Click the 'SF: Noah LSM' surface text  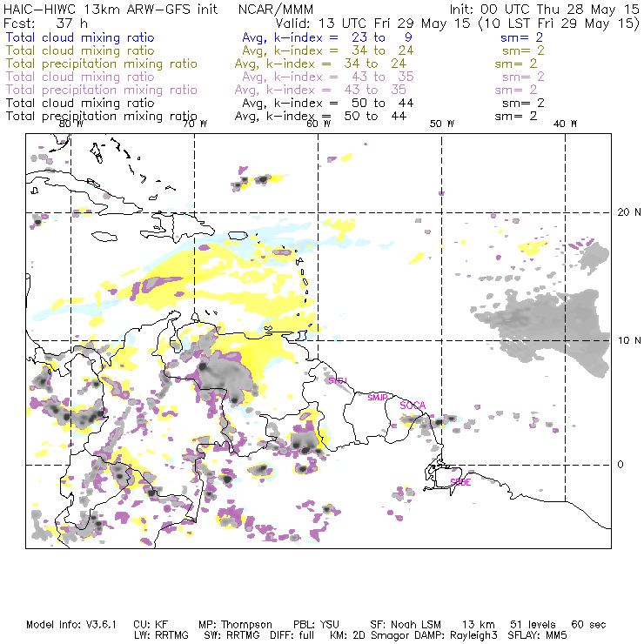pyautogui.click(x=406, y=625)
